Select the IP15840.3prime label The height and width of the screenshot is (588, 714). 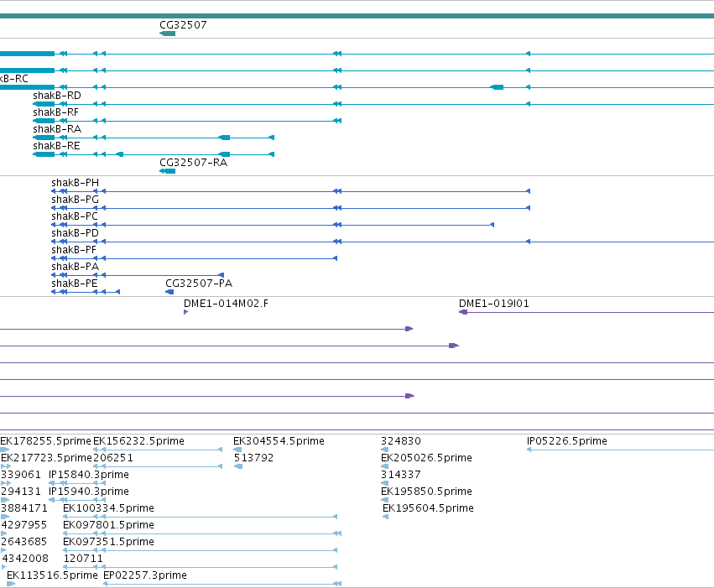point(89,475)
